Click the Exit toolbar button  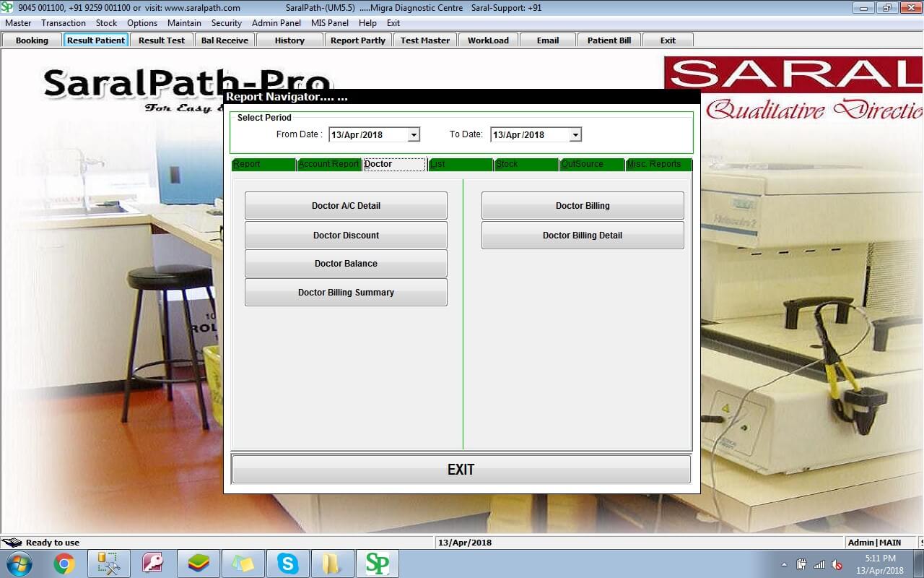pos(668,40)
